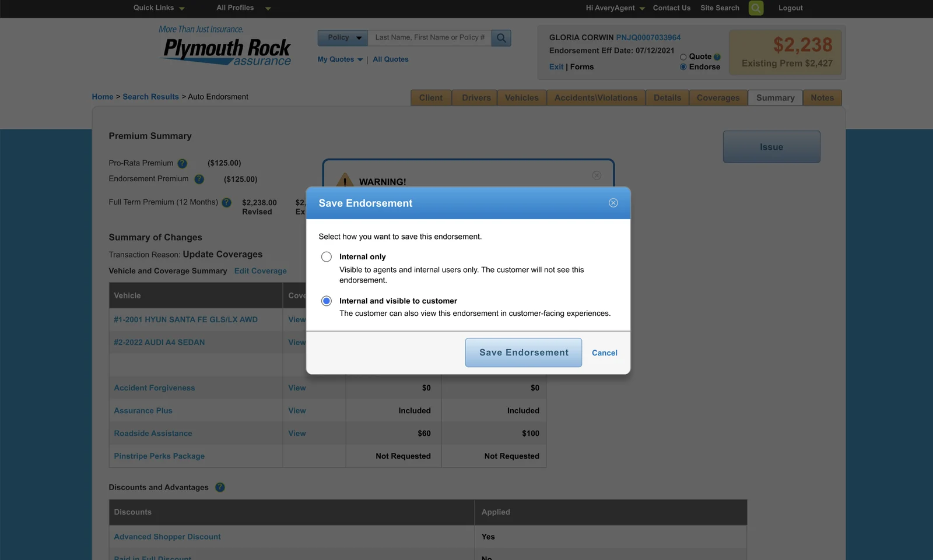This screenshot has height=560, width=933.
Task: Click the Logout link
Action: pyautogui.click(x=791, y=8)
